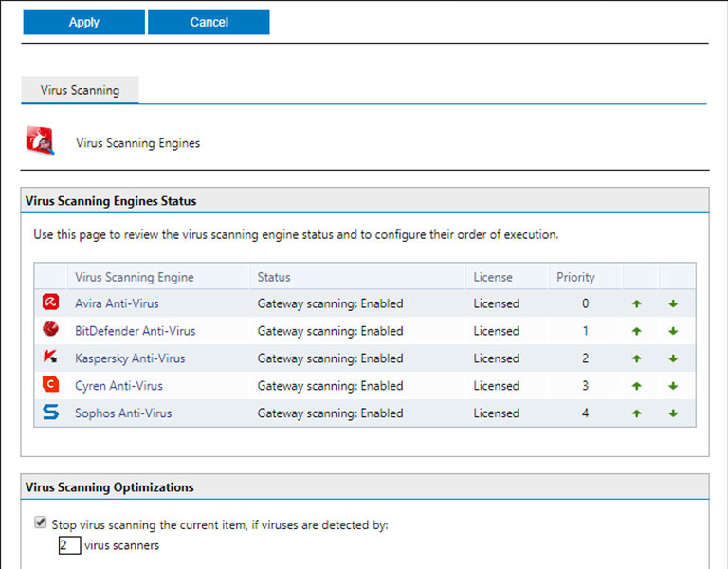Move BitDefender Anti-Virus down in priority
The height and width of the screenshot is (569, 728).
[x=673, y=331]
